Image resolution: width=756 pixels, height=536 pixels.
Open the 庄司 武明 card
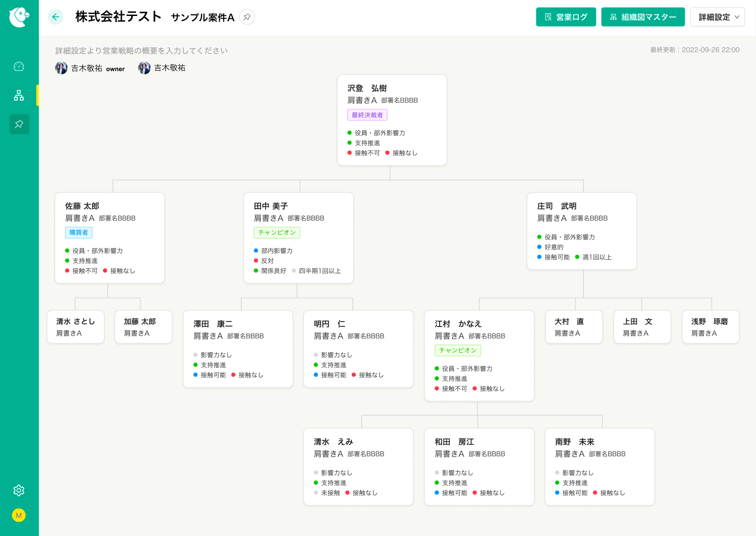pos(582,231)
